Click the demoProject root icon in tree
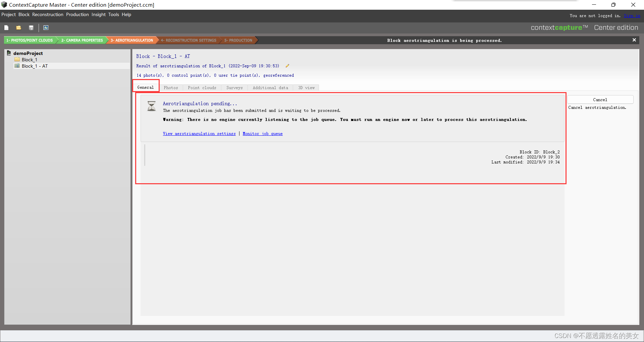The image size is (644, 342). [x=9, y=53]
